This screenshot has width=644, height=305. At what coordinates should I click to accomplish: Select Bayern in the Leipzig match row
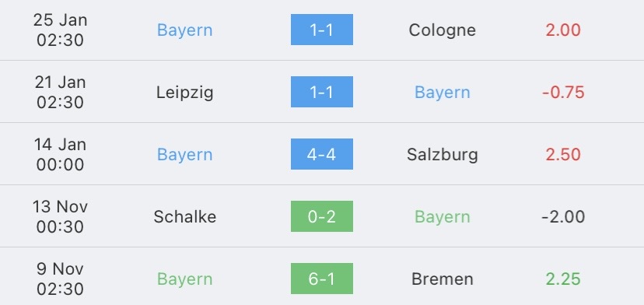(443, 93)
